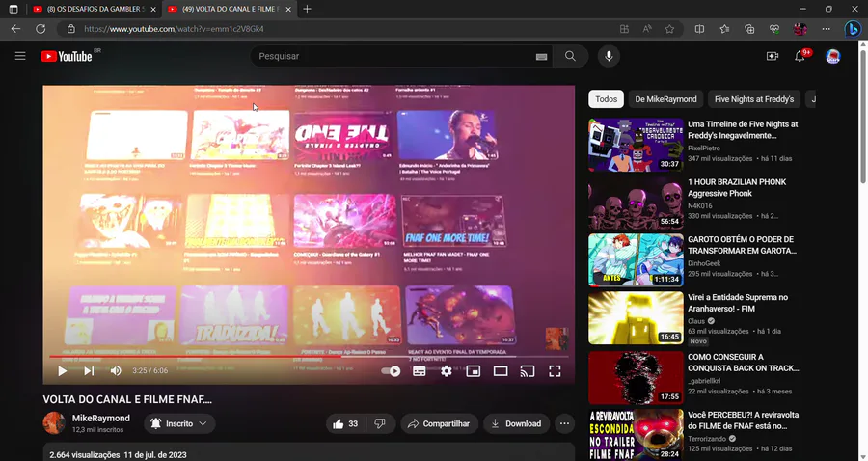
Task: Select the De MikeRaymond chip
Action: coord(665,99)
